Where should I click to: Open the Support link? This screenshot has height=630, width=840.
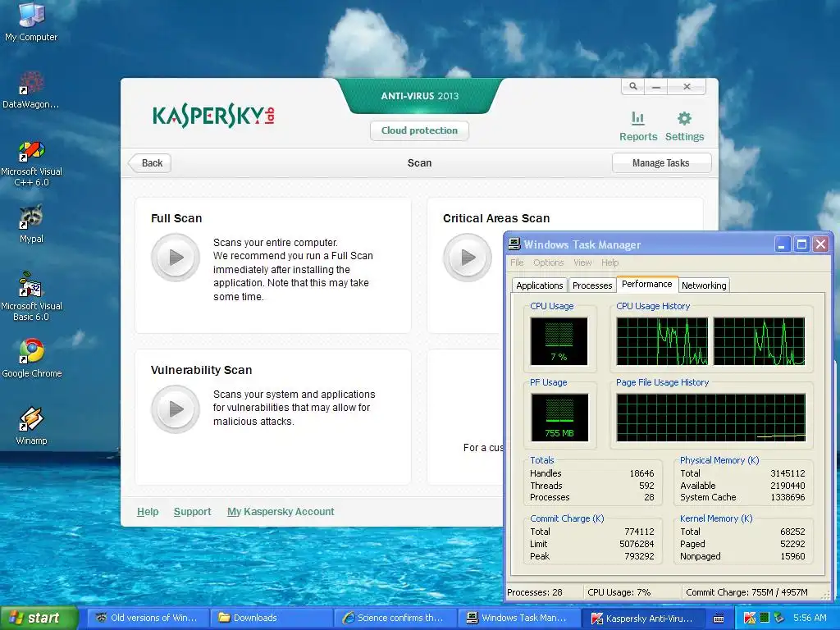pyautogui.click(x=192, y=512)
